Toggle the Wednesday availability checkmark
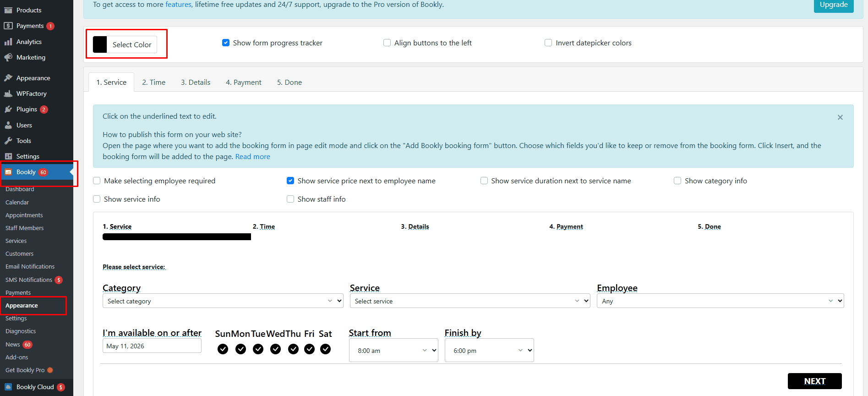The image size is (868, 396). coord(276,349)
